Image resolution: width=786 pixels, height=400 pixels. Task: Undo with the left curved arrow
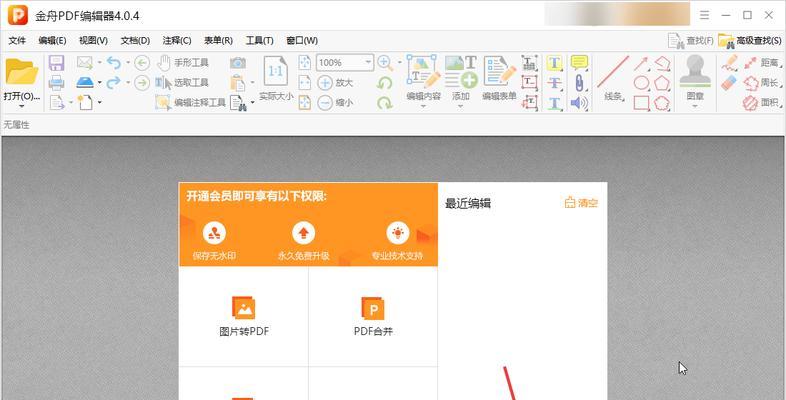tap(114, 63)
